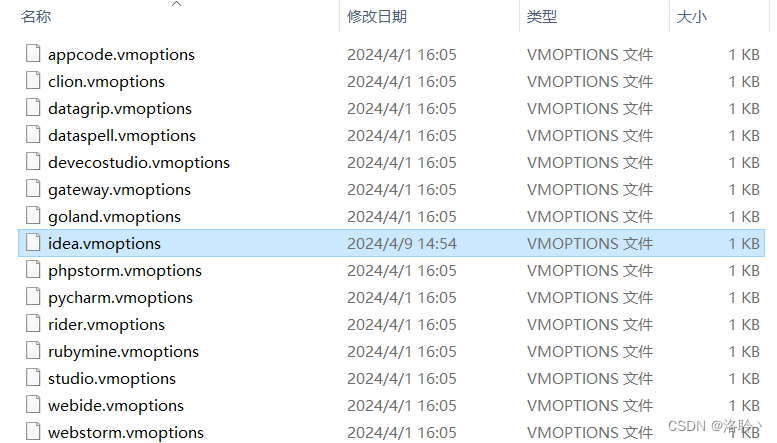The height and width of the screenshot is (443, 777).
Task: Click the clion.vmoptions file icon
Action: [33, 80]
